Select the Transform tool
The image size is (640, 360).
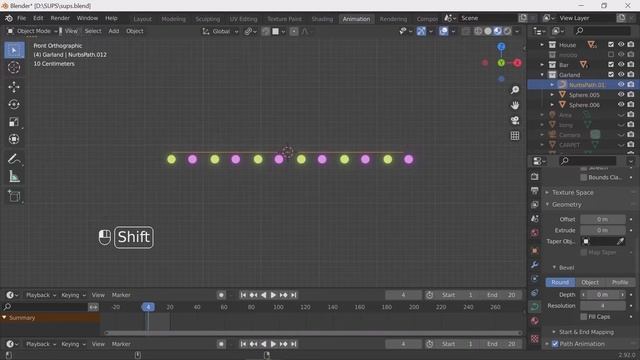pyautogui.click(x=14, y=139)
